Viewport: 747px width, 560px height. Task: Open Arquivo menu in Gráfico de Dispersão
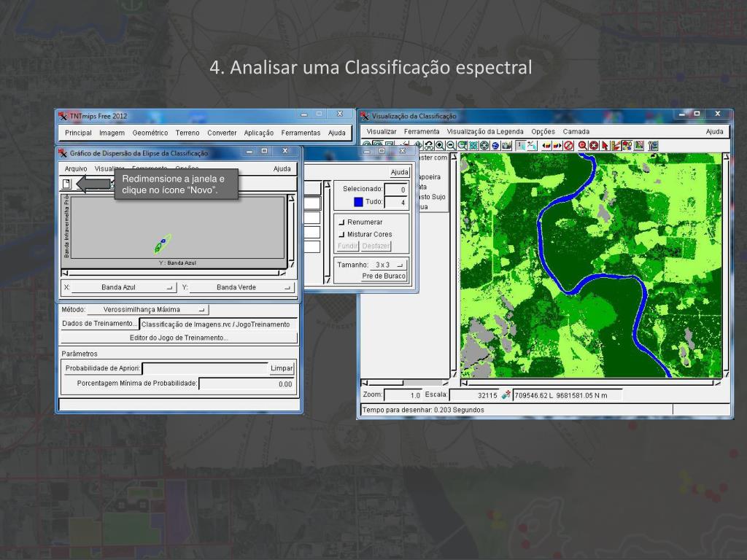coord(76,168)
